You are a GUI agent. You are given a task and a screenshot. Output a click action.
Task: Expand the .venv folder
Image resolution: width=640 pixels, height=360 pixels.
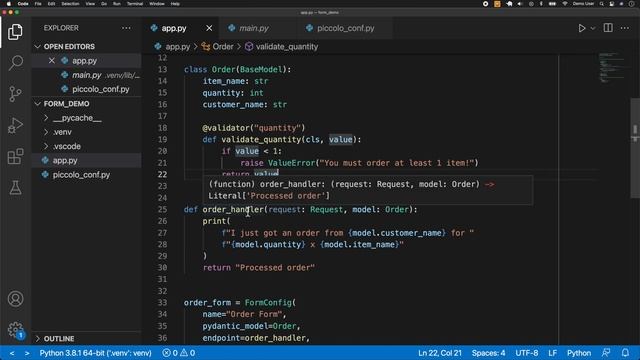(x=62, y=132)
